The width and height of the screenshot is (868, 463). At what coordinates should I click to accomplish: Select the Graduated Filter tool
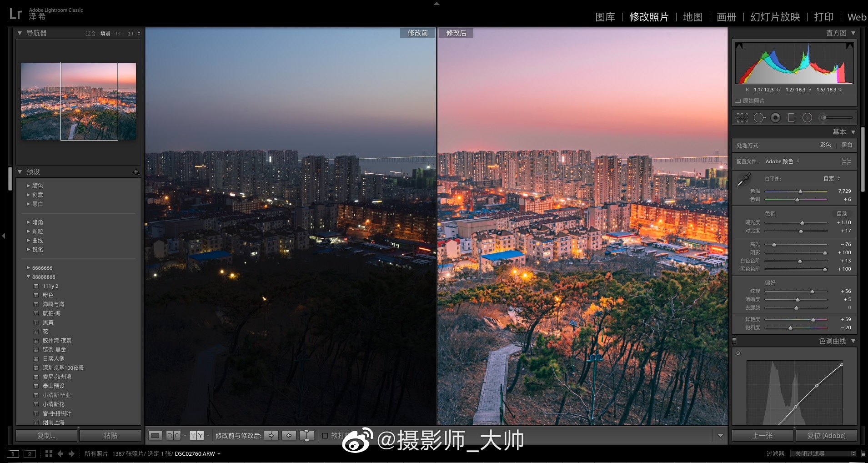point(792,118)
